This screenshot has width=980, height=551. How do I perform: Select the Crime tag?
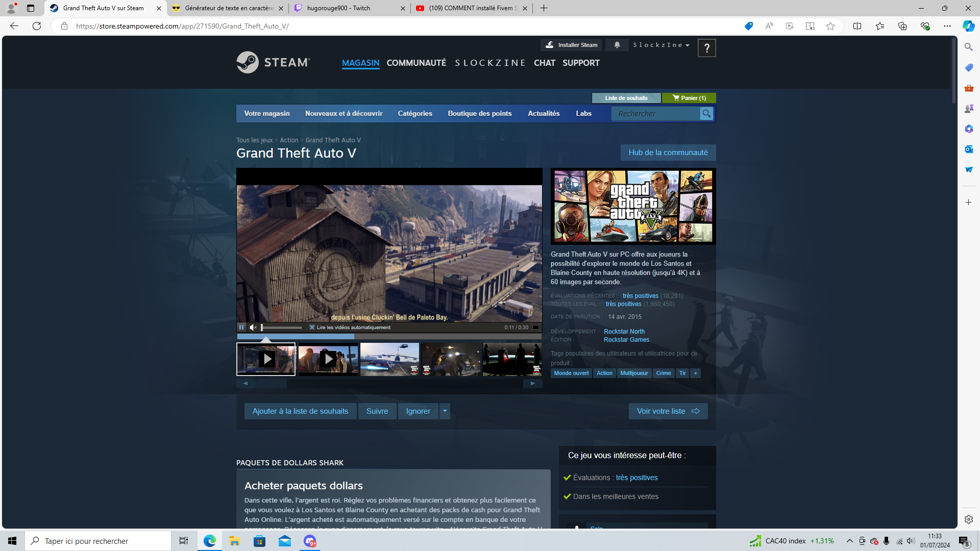coord(664,373)
